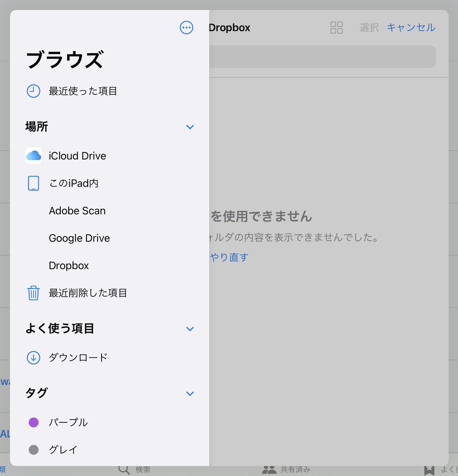Tap the download arrow circle icon

point(33,357)
